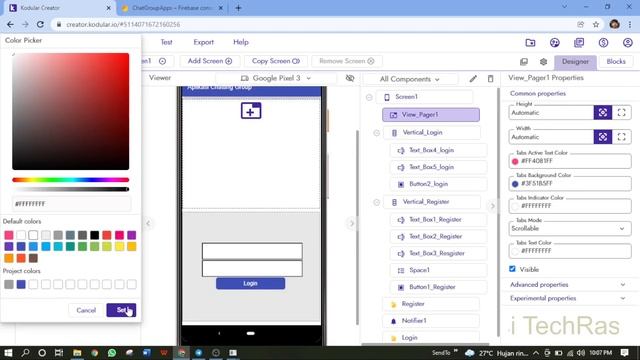The image size is (640, 360).
Task: Toggle hidden components eye icon in Viewer
Action: [350, 78]
